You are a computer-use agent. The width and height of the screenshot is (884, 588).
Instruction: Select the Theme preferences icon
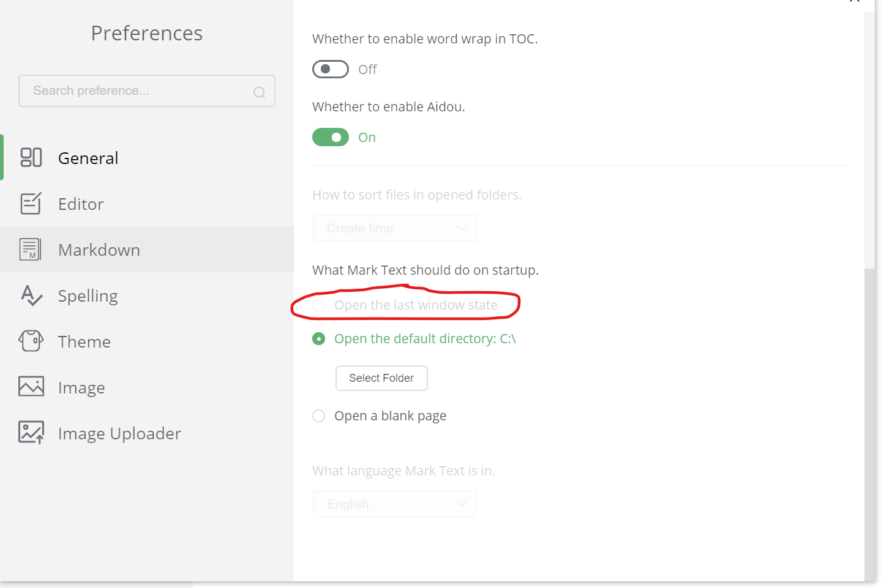click(31, 341)
